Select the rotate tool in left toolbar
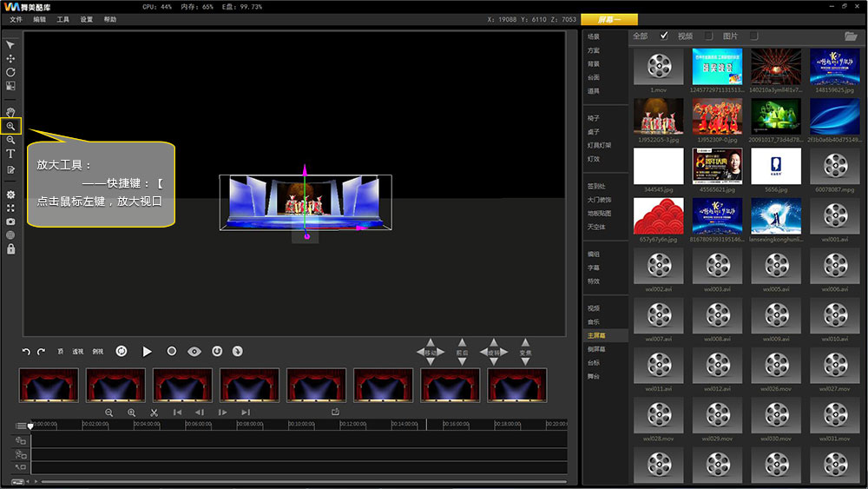Viewport: 868px width, 489px height. point(10,72)
